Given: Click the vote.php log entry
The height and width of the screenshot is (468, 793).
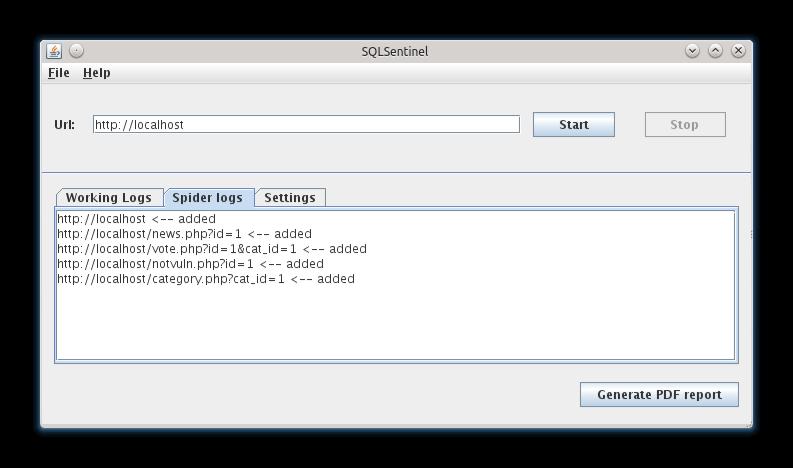Looking at the screenshot, I should (212, 249).
